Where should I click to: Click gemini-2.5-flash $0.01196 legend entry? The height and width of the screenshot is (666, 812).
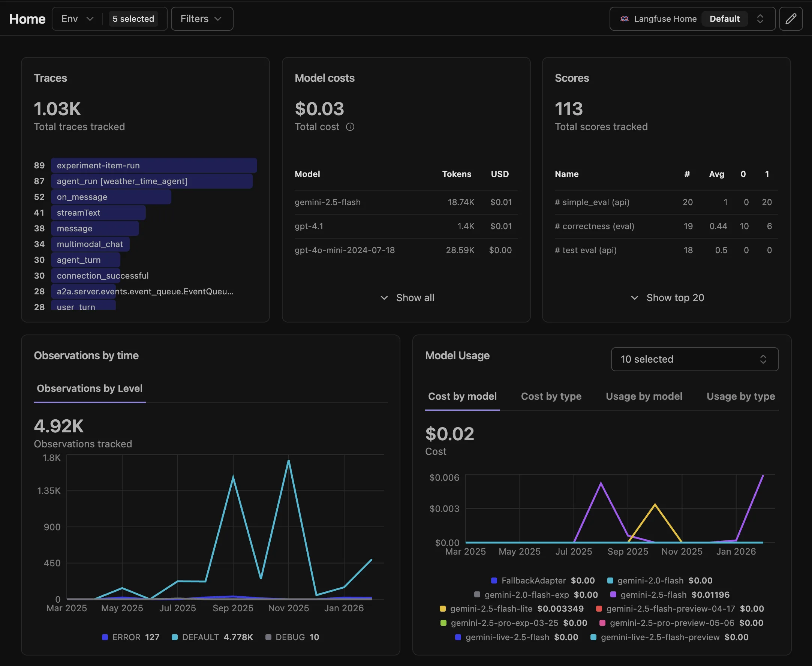pos(670,595)
